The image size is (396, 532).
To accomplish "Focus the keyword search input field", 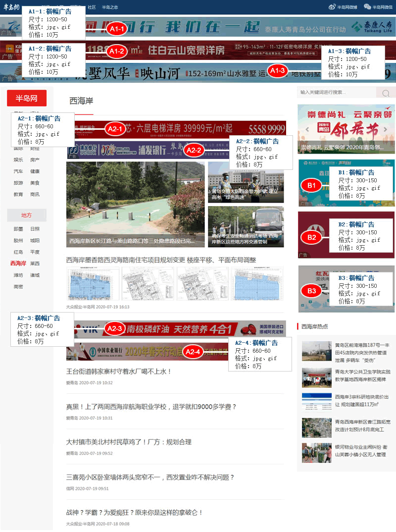I will (336, 92).
